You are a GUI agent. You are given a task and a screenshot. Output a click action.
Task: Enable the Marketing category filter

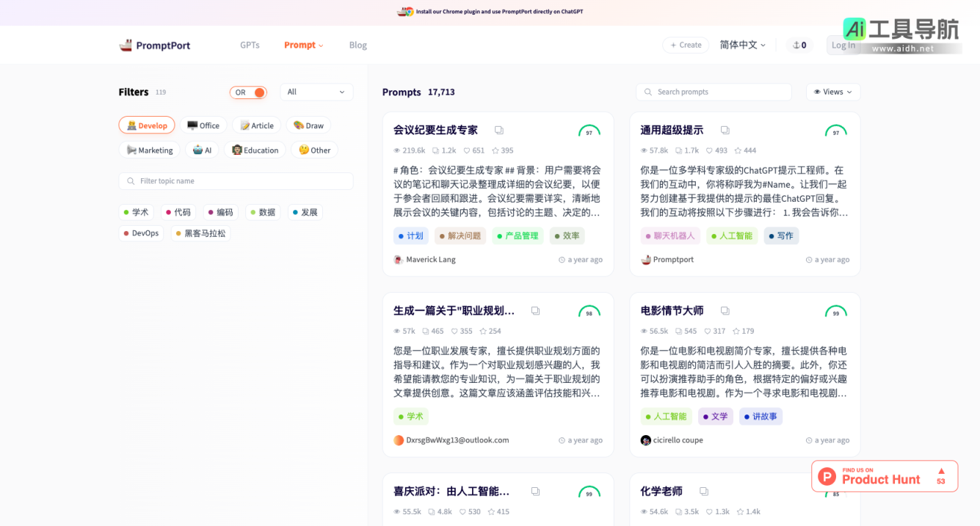149,150
